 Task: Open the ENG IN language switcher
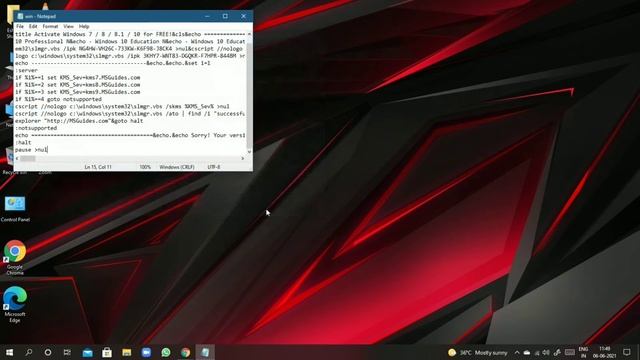583,352
